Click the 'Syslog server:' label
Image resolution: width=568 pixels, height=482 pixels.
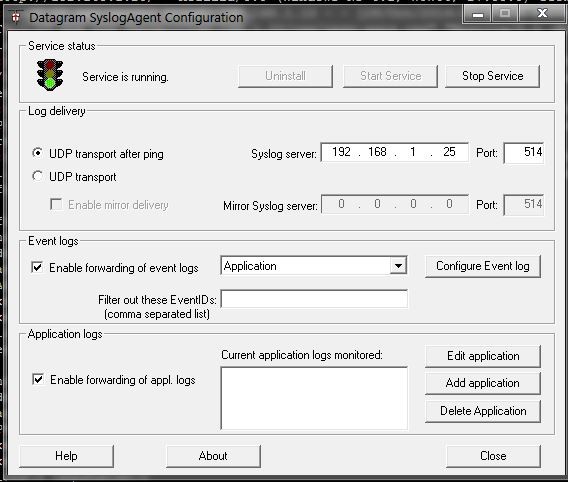click(284, 154)
